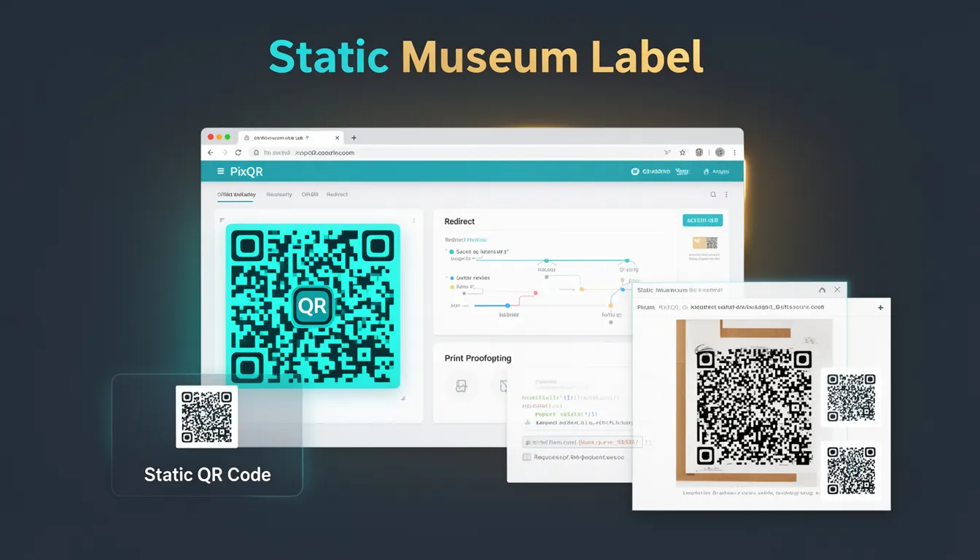This screenshot has height=560, width=980.
Task: Select the upper small QR code on the right
Action: tap(851, 397)
